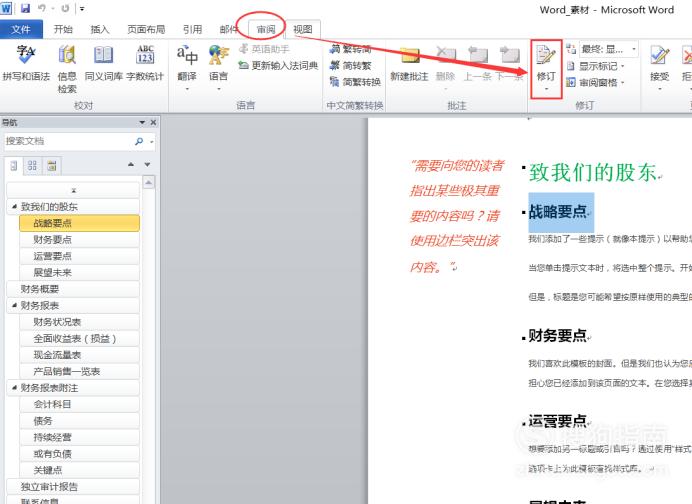Convert text with 繁转简
Image resolution: width=692 pixels, height=504 pixels.
pyautogui.click(x=351, y=49)
